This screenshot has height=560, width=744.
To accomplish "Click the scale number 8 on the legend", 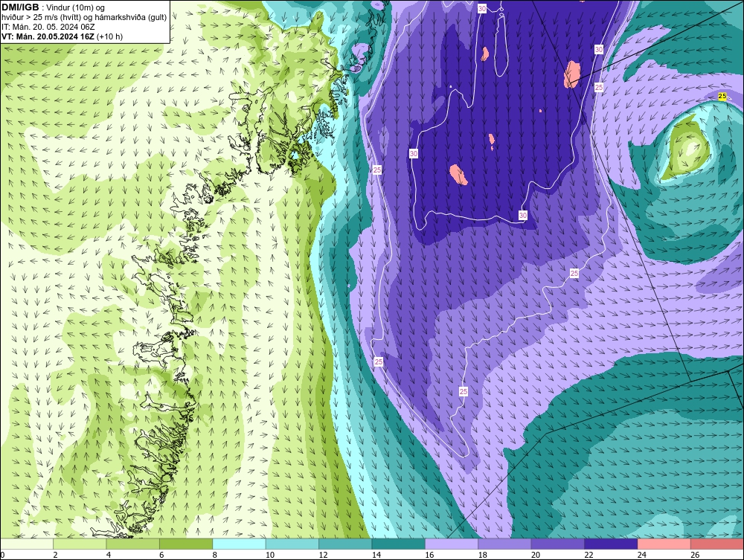I will click(x=215, y=555).
